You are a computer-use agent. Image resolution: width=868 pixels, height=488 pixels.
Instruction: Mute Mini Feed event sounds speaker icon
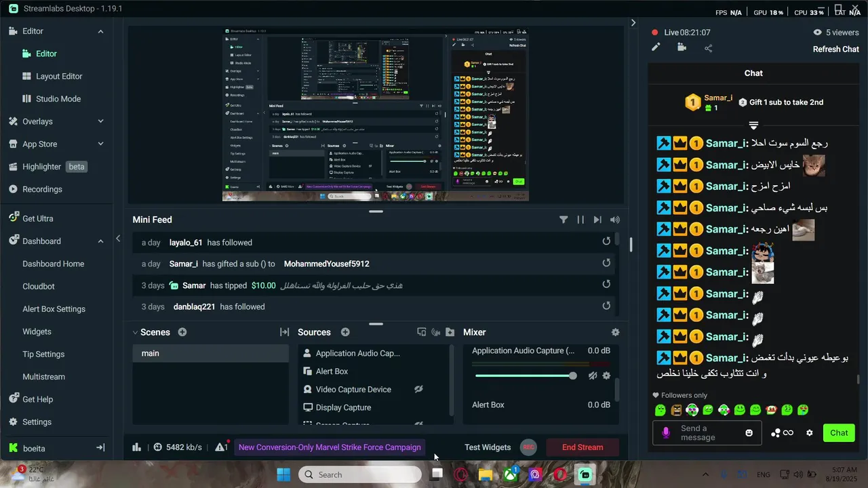tap(615, 220)
